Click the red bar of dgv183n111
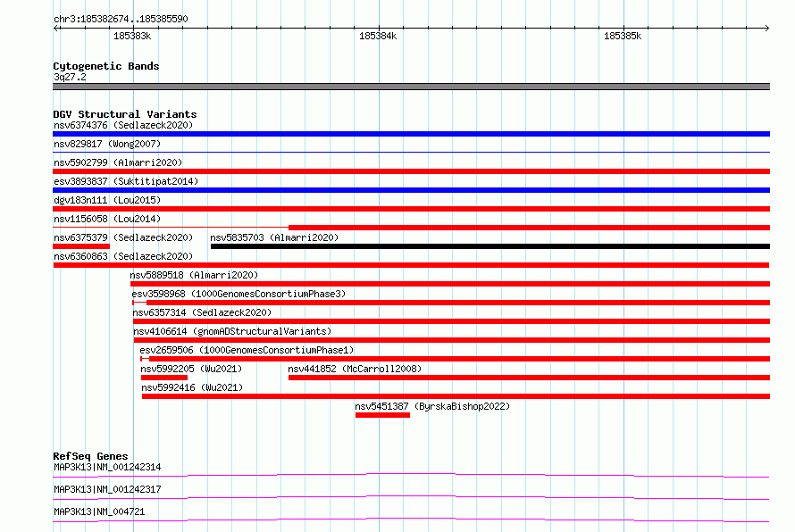This screenshot has height=532, width=795. coord(411,209)
